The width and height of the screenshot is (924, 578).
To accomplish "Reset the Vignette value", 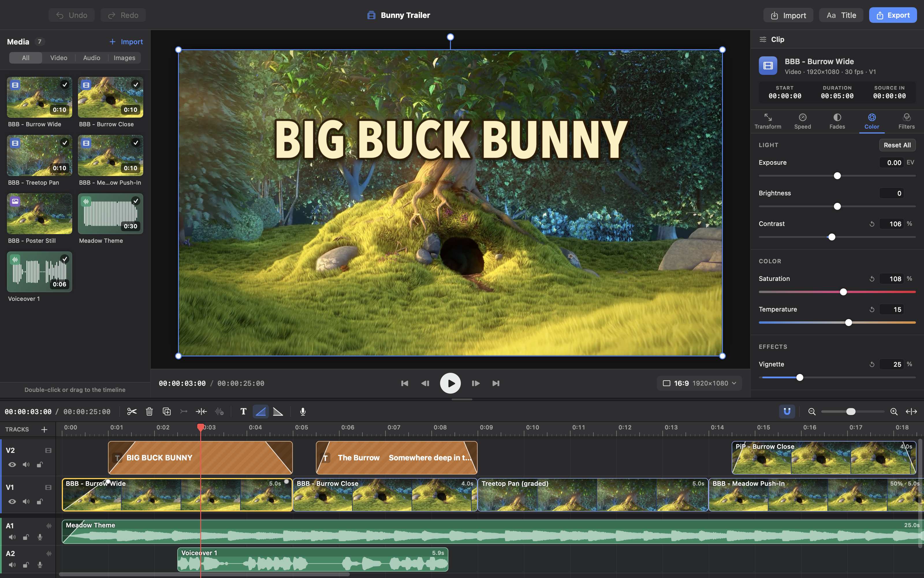I will 872,364.
